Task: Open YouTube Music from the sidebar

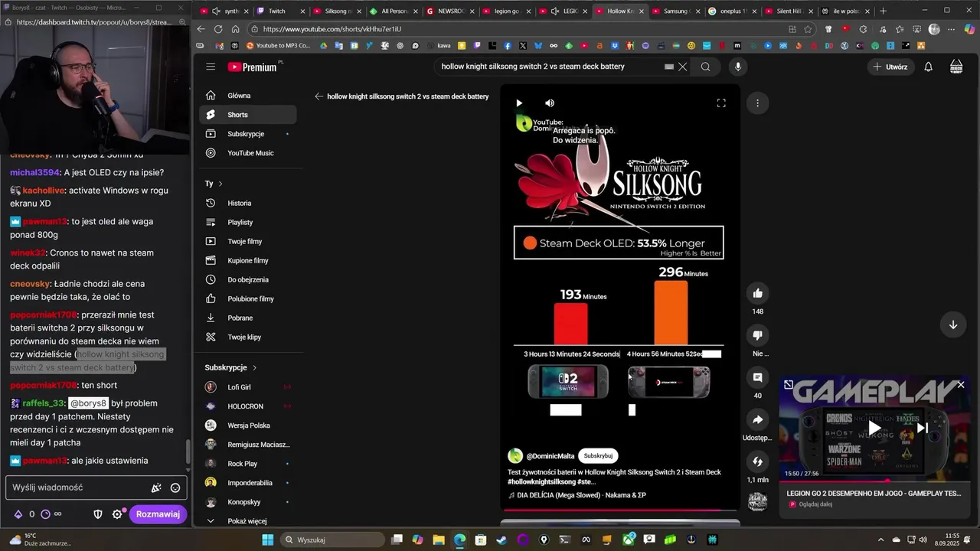Action: tap(247, 153)
